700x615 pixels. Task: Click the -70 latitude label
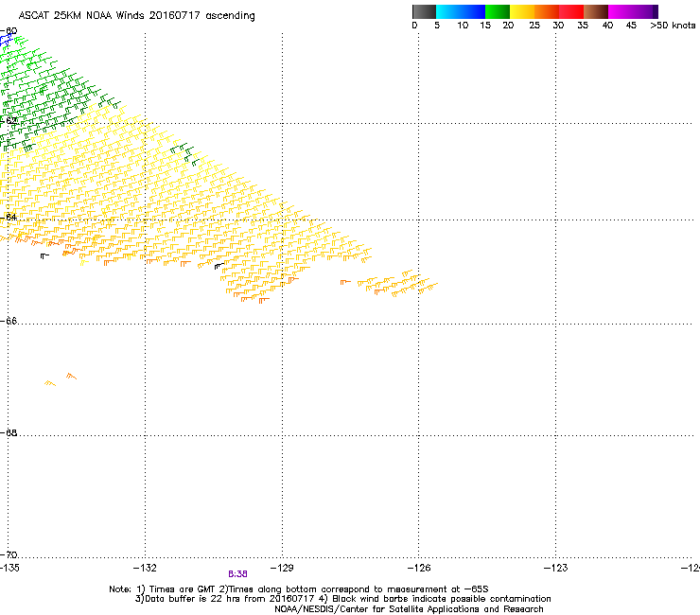(9, 554)
